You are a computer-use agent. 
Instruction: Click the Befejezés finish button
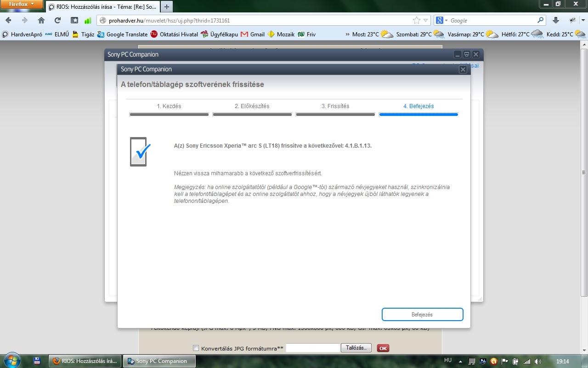tap(422, 315)
